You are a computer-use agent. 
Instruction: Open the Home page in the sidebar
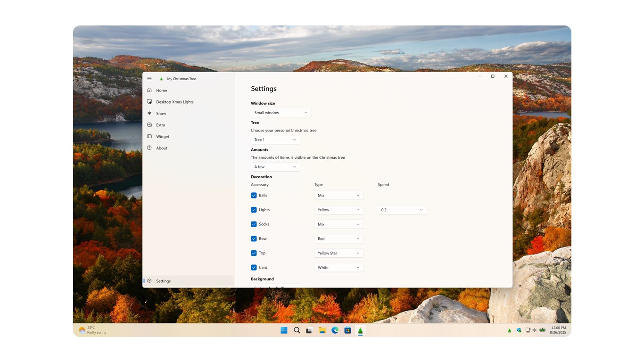point(162,90)
